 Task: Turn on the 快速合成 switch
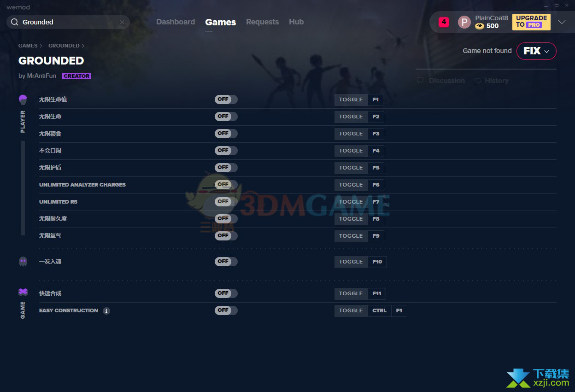click(226, 293)
